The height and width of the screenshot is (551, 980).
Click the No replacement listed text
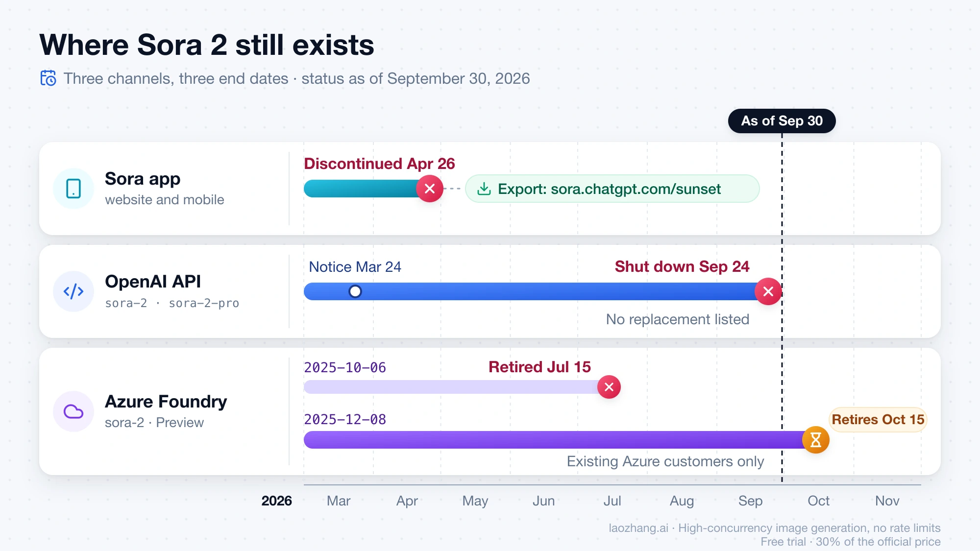coord(678,319)
